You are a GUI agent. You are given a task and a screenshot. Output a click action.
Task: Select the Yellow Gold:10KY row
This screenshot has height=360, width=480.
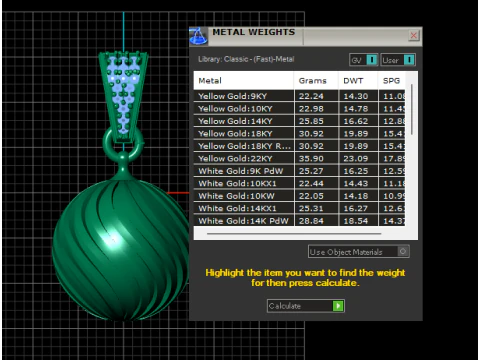[299, 109]
